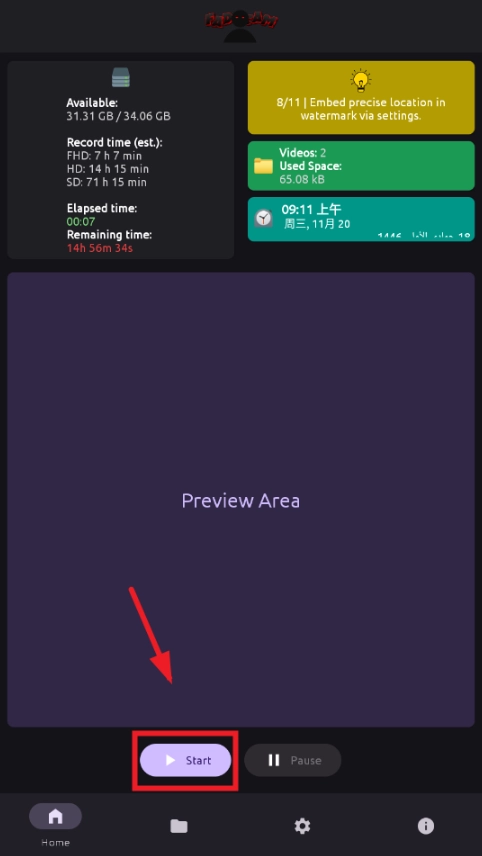482x856 pixels.
Task: Tap the storage disk icon
Action: click(x=121, y=78)
